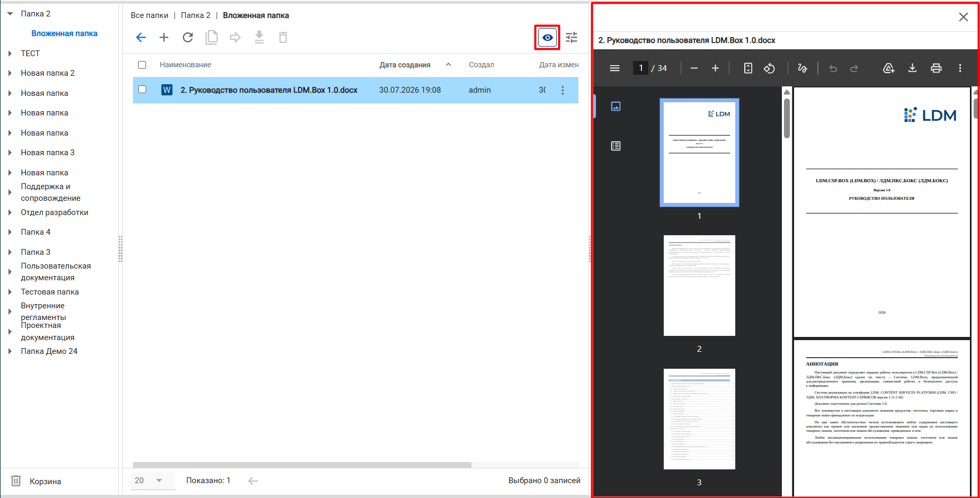
Task: Click the creation date 30.07.2026 19:08 cell
Action: point(410,90)
